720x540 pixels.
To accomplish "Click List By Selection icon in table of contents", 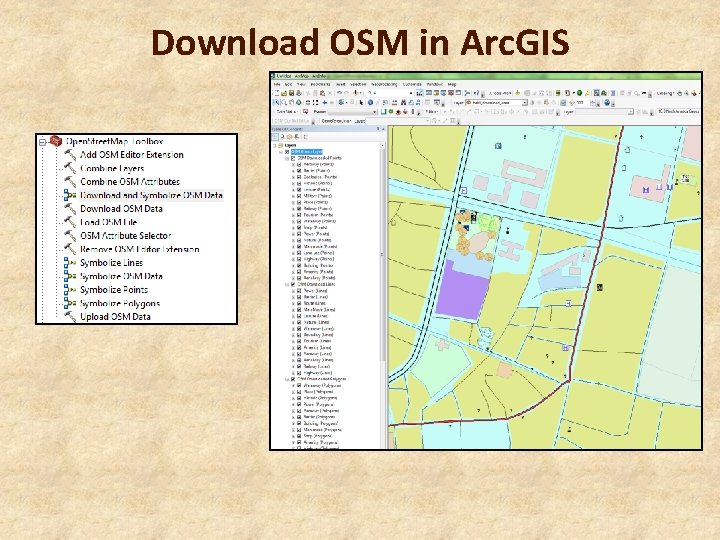I will point(296,137).
